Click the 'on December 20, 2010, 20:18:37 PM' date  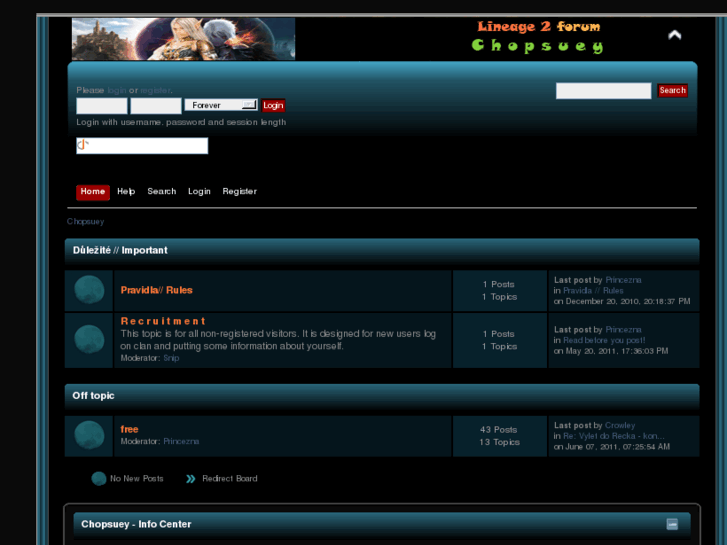pos(622,301)
